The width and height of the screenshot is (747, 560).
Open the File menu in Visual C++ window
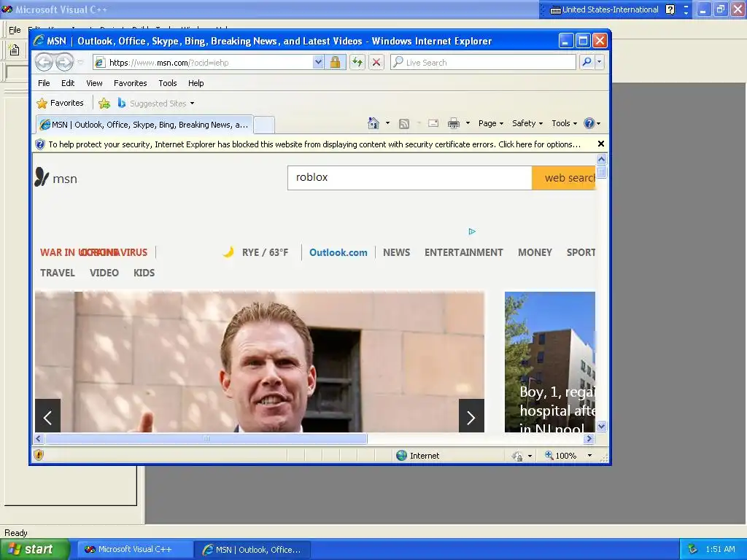15,30
